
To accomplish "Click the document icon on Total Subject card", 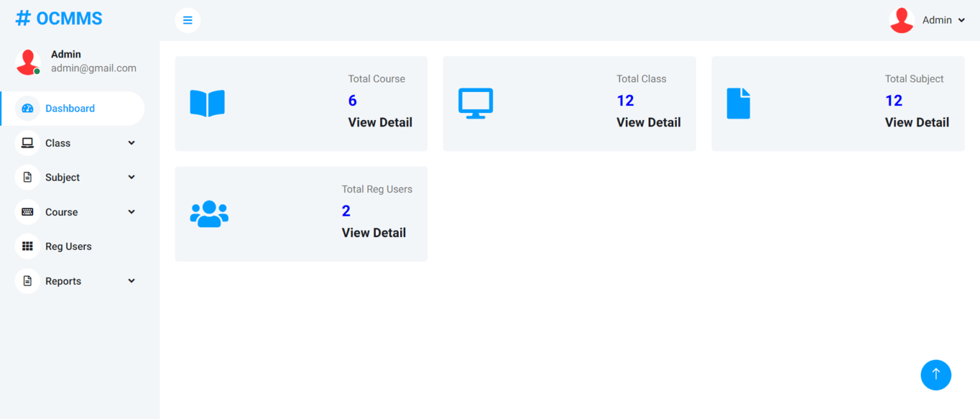I will (738, 102).
